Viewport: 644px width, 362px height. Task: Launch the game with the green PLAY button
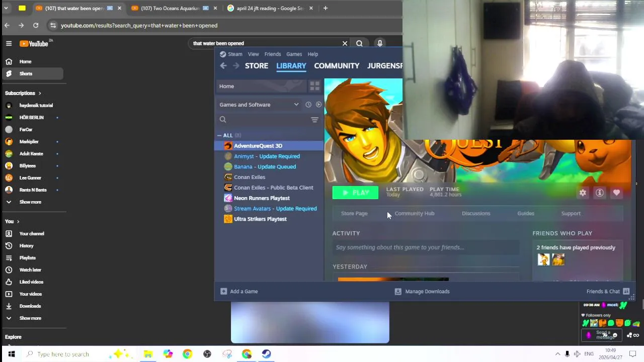pyautogui.click(x=355, y=193)
